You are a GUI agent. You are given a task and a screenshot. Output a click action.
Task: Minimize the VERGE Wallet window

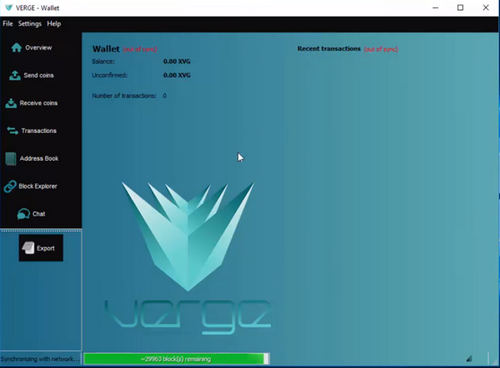[x=435, y=8]
